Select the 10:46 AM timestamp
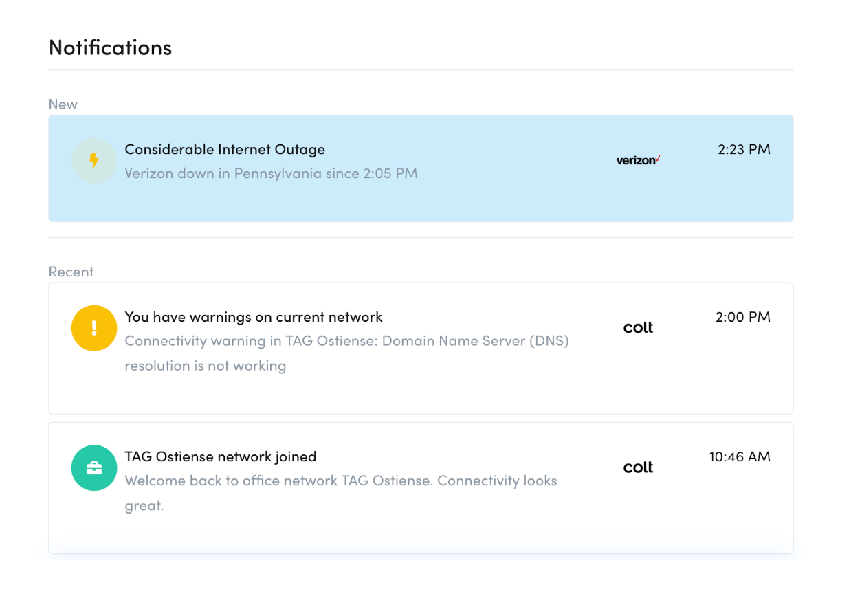851x616 pixels. [740, 456]
